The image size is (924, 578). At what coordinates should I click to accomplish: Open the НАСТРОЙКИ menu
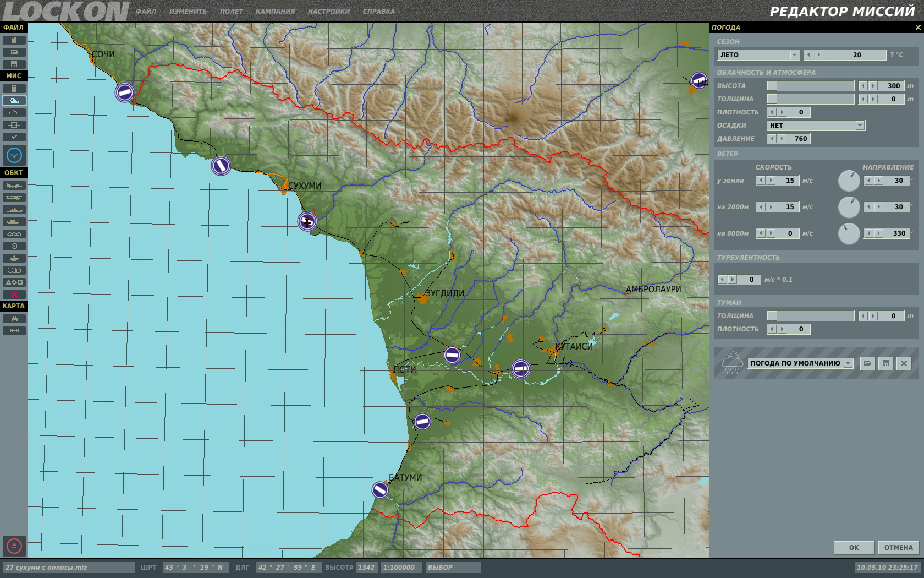point(328,12)
